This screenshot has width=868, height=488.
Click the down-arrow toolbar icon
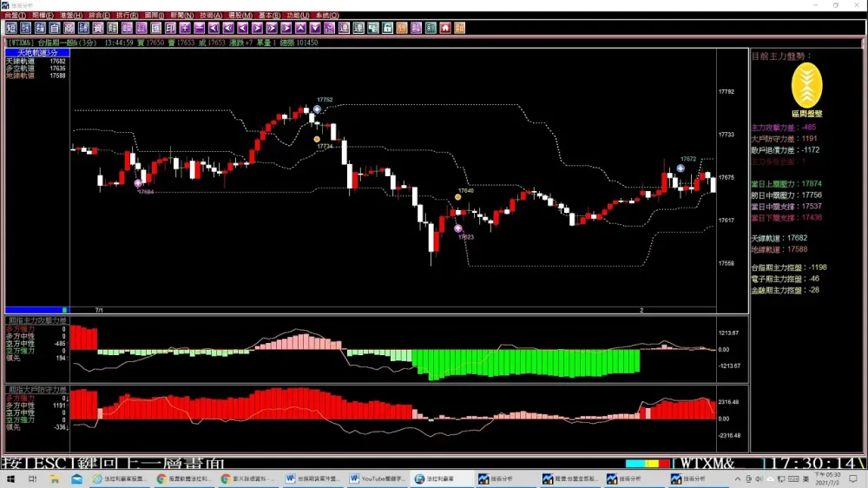pyautogui.click(x=315, y=28)
